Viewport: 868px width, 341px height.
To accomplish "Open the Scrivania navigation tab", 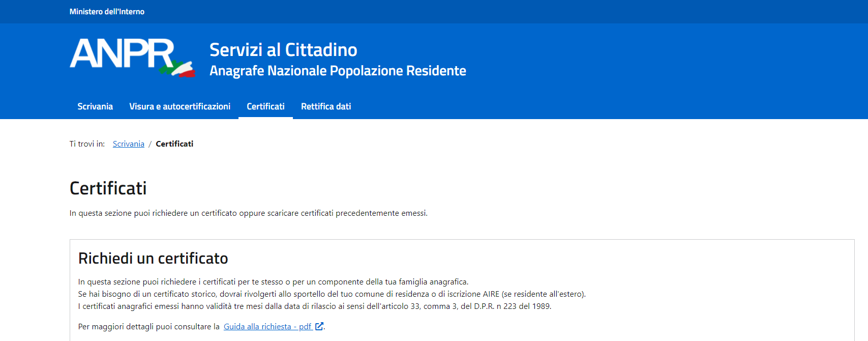I will (x=95, y=106).
